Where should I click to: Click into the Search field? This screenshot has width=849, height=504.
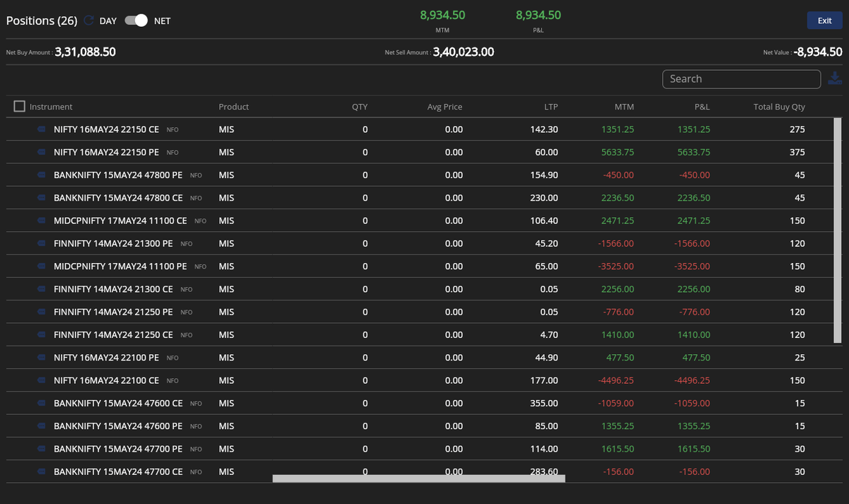(741, 79)
